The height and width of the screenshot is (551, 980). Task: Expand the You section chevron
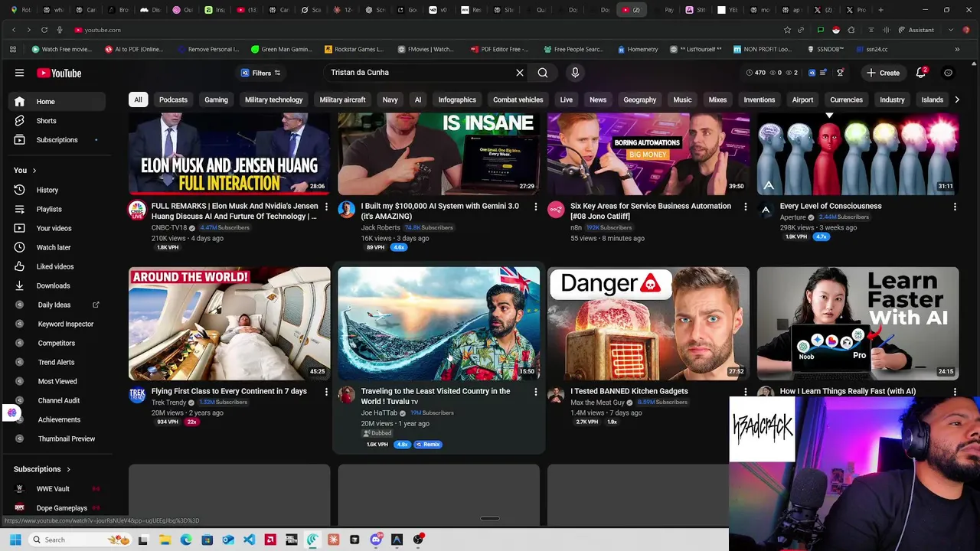[34, 170]
